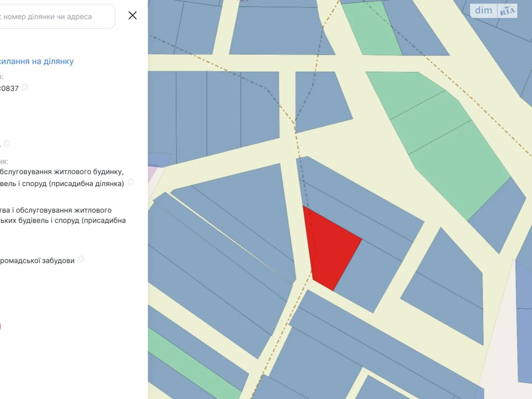Open the parcel link above the cadastral number
Screen dimensions: 532x399
click(x=37, y=62)
